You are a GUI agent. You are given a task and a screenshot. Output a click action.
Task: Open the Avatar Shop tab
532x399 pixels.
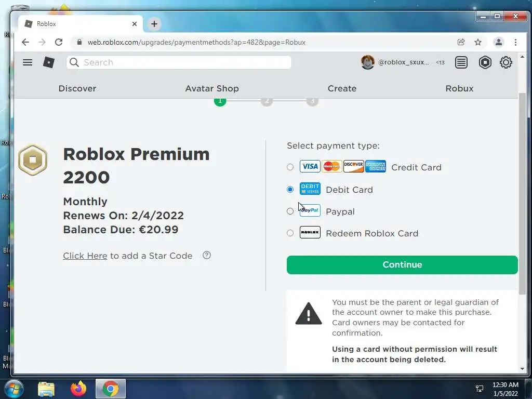pos(212,88)
